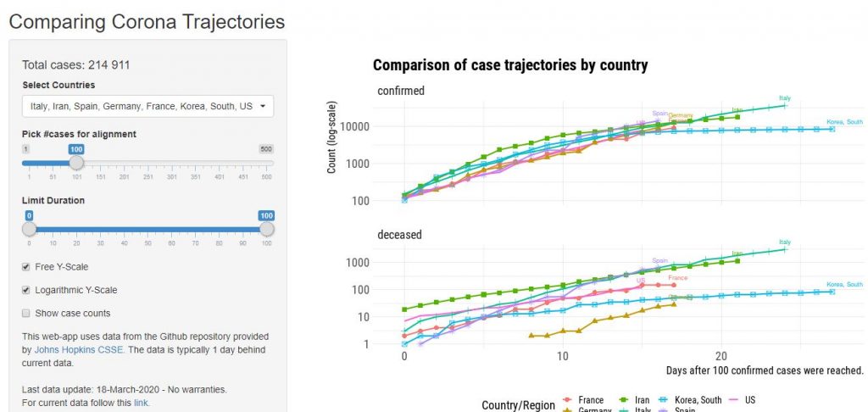Screen dimensions: 868x412
Task: Click the Limit Duration right handle at 100
Action: (x=267, y=229)
